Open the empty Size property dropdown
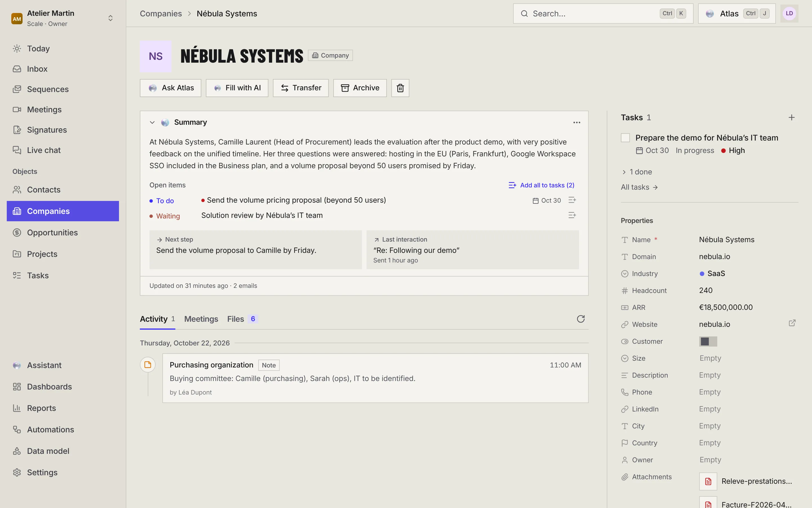This screenshot has width=812, height=508. pyautogui.click(x=710, y=358)
